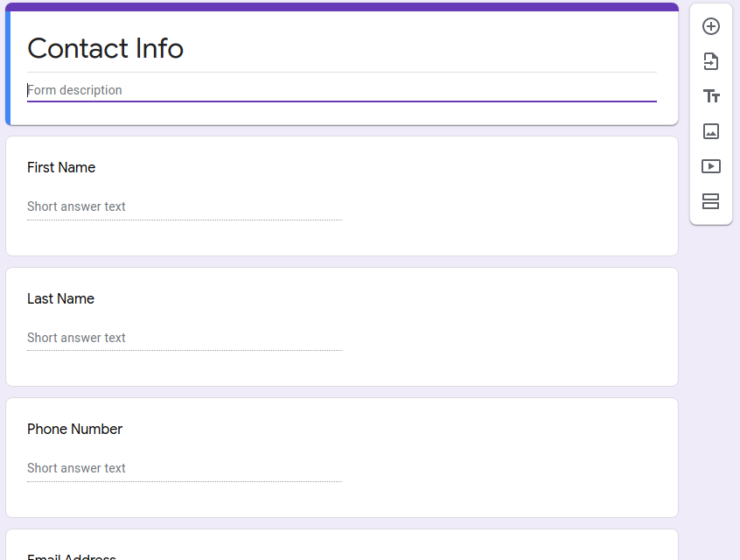Insert an image into the form

pyautogui.click(x=710, y=131)
